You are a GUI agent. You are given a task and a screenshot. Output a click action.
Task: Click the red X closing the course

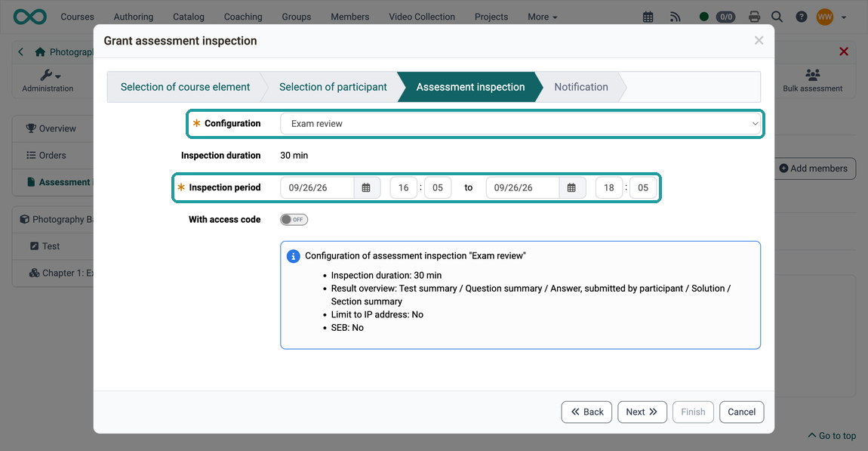tap(844, 51)
